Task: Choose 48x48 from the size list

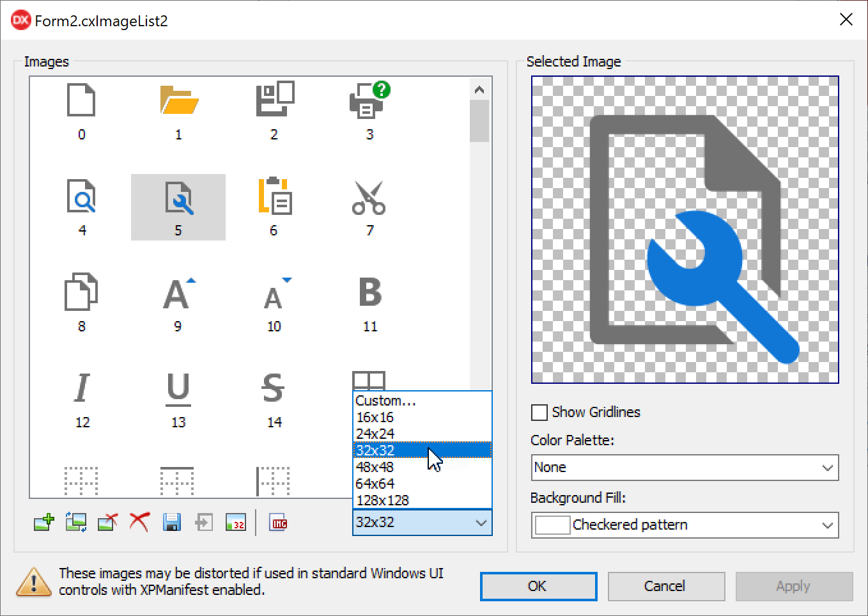Action: [375, 467]
